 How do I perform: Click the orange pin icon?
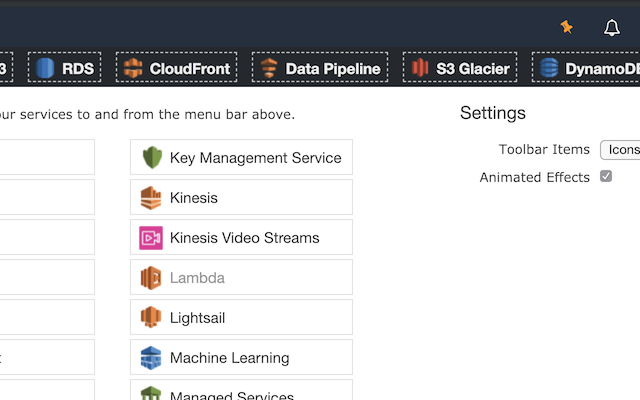(x=566, y=27)
